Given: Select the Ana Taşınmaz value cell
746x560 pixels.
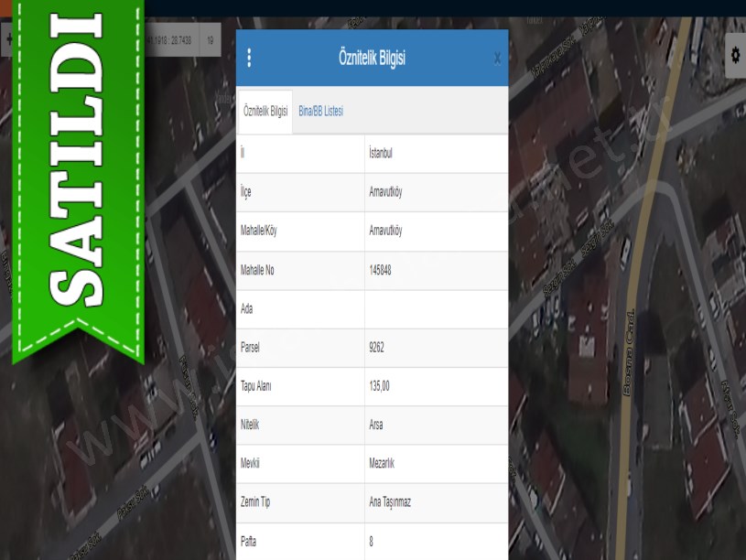Looking at the screenshot, I should pyautogui.click(x=390, y=502).
